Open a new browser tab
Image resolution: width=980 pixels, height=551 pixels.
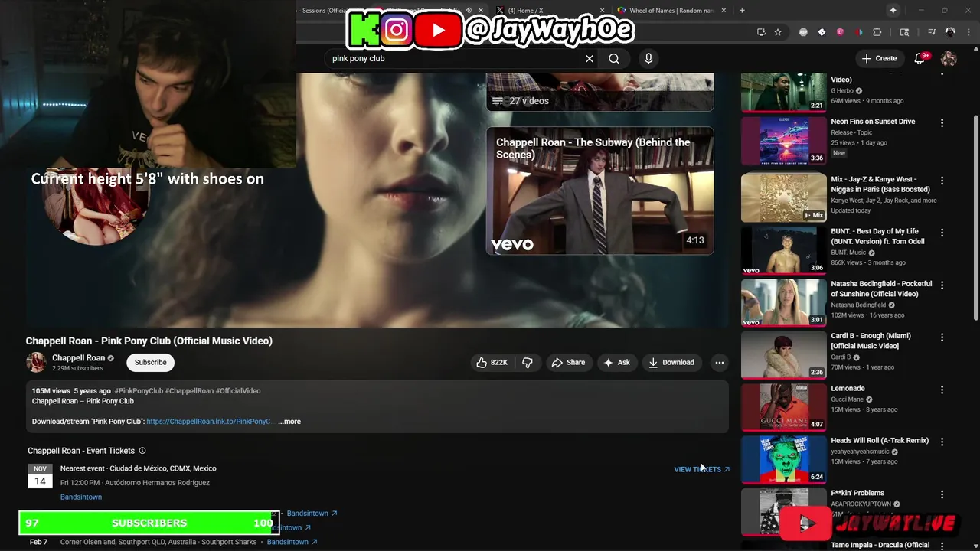point(742,10)
